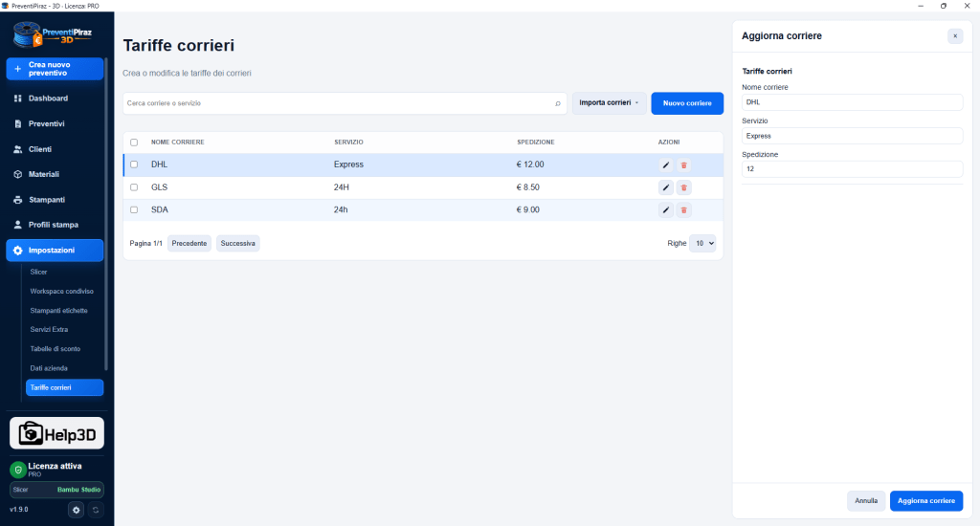Open the Importa corrieri dropdown
980x526 pixels.
coord(610,103)
